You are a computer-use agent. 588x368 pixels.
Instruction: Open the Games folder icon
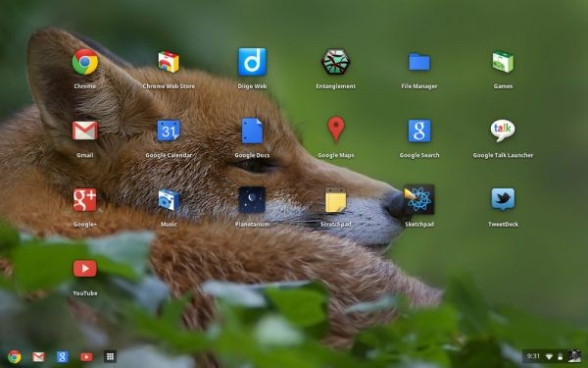[503, 62]
